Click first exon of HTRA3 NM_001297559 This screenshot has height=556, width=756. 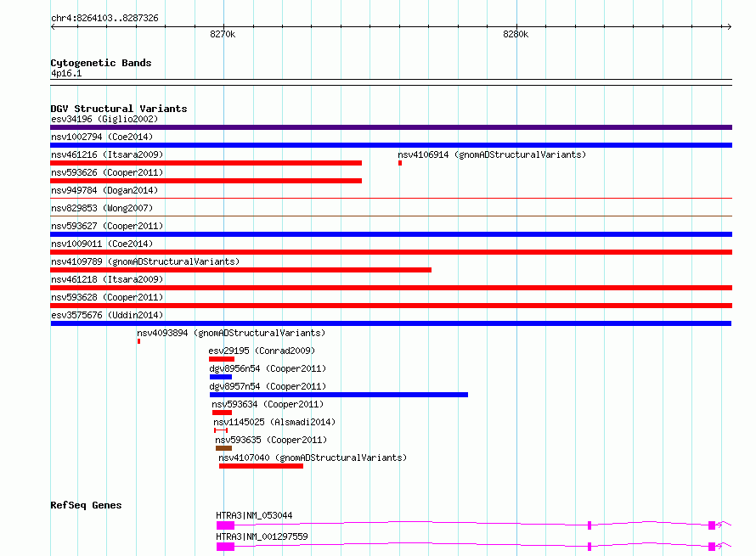[226, 547]
